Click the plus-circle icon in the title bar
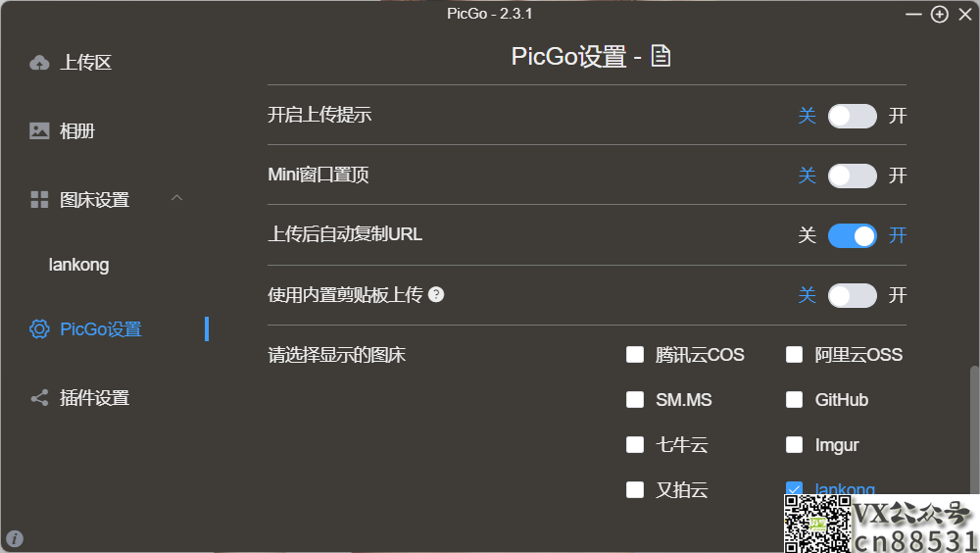 pos(940,14)
